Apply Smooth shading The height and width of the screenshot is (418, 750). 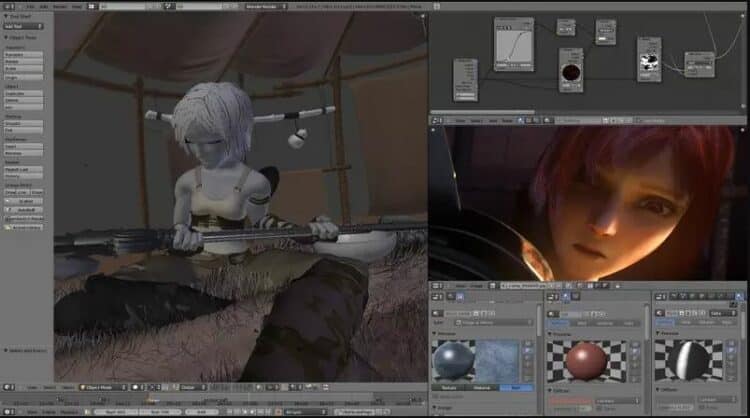pos(23,123)
